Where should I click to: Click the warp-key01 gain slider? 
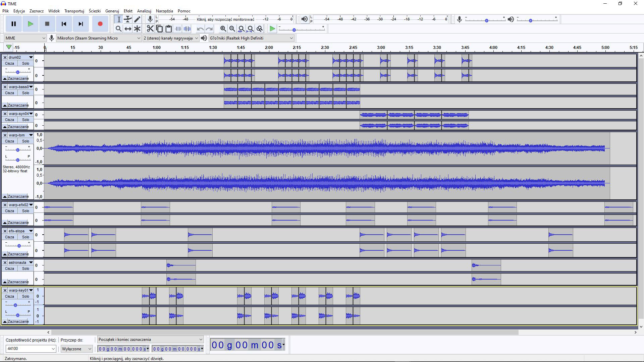click(x=15, y=305)
